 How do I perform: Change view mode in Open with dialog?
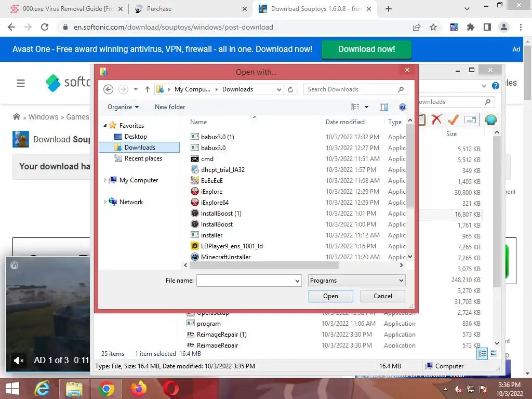355,107
